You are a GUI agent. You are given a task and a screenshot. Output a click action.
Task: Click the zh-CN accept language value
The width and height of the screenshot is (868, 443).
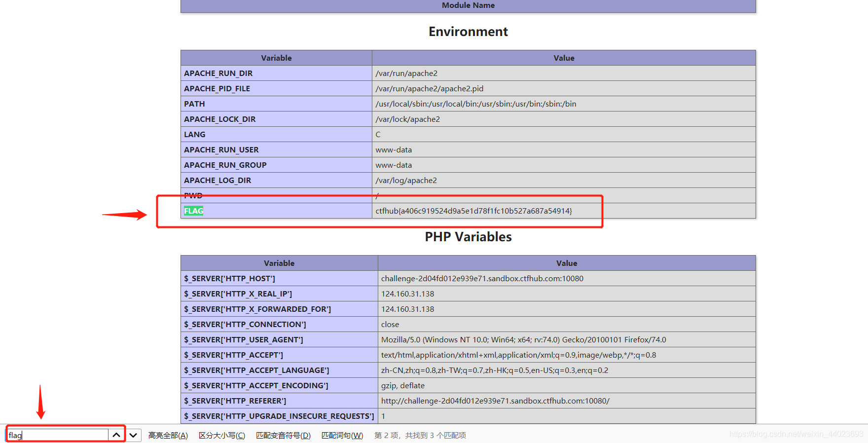(495, 370)
